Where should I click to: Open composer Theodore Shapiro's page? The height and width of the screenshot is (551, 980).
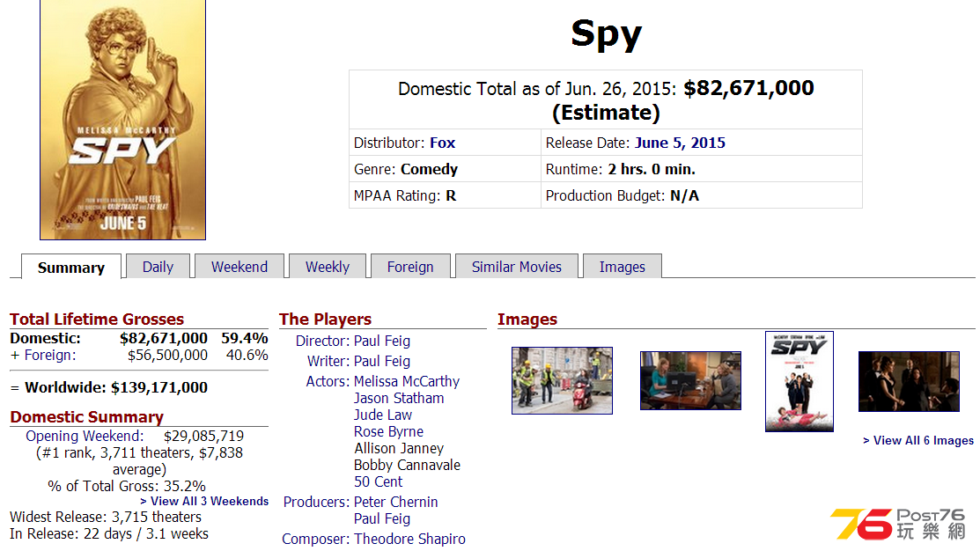click(409, 539)
